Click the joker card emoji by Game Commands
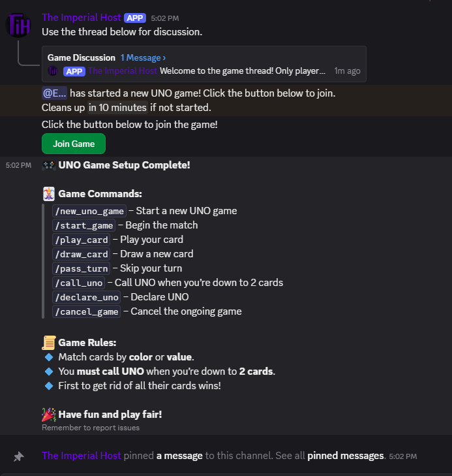The image size is (452, 476). (x=49, y=194)
